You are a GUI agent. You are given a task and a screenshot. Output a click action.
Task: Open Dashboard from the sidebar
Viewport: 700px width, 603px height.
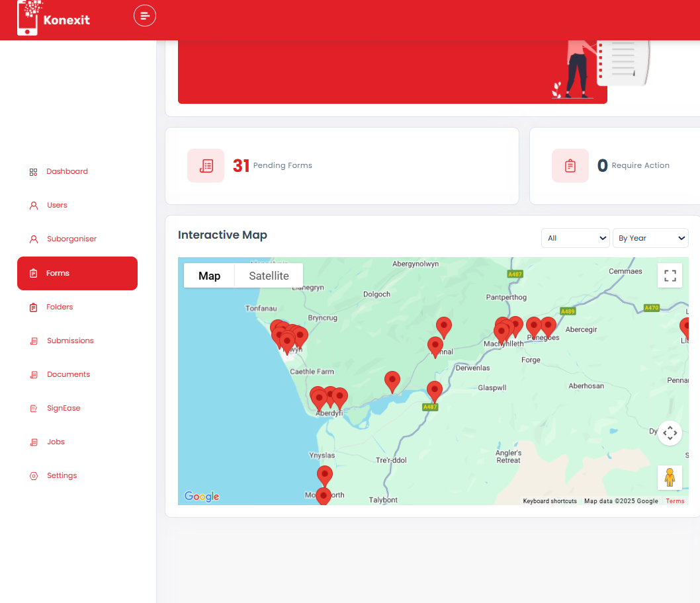[67, 171]
